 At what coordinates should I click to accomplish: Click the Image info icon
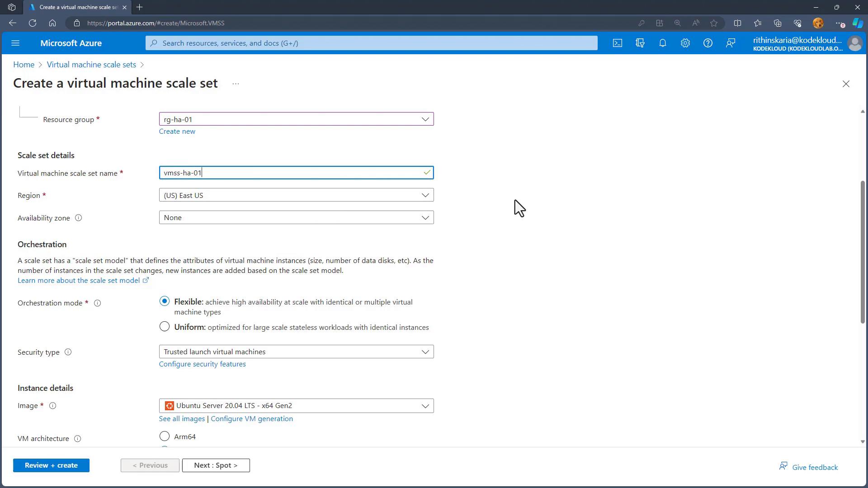52,406
